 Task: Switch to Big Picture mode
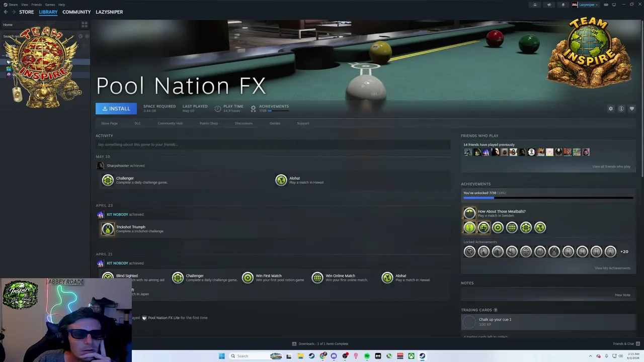pyautogui.click(x=614, y=5)
